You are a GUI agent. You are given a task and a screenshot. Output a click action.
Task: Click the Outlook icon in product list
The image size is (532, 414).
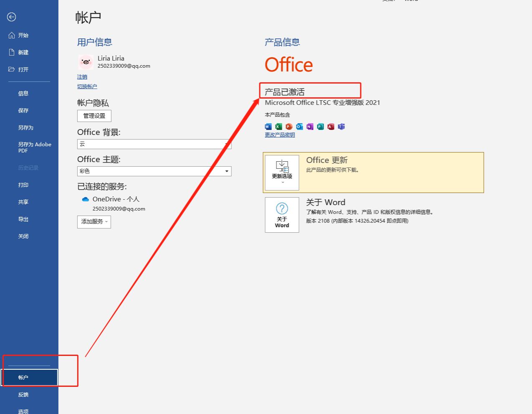[x=299, y=127]
